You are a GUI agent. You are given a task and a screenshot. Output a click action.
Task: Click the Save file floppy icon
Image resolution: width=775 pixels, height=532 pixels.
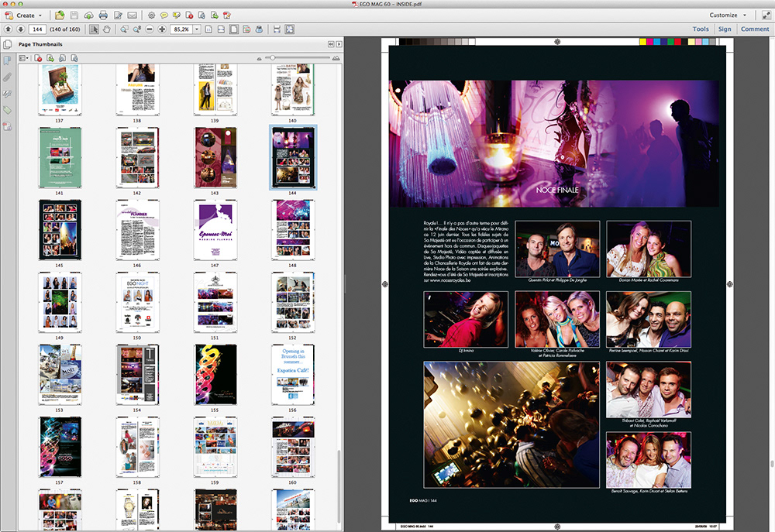coord(74,15)
